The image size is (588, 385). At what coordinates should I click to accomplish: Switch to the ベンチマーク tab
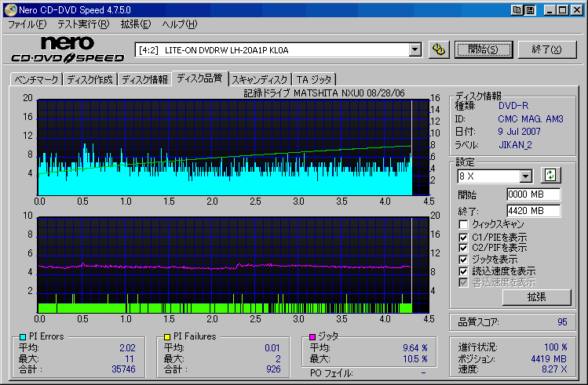[x=36, y=80]
